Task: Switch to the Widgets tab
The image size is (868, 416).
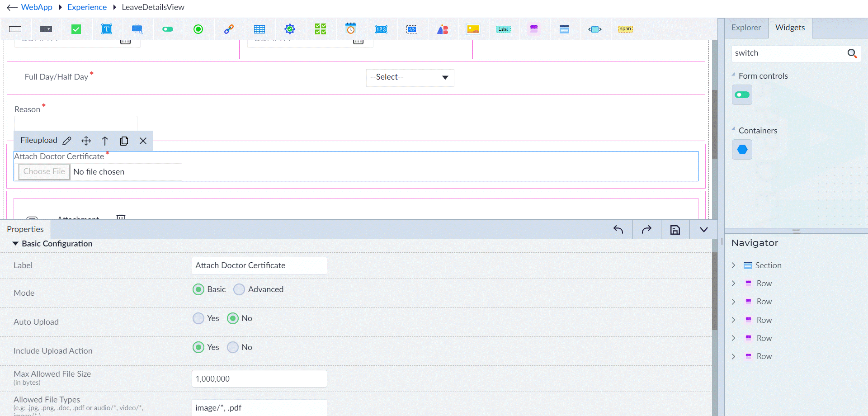Action: tap(790, 28)
